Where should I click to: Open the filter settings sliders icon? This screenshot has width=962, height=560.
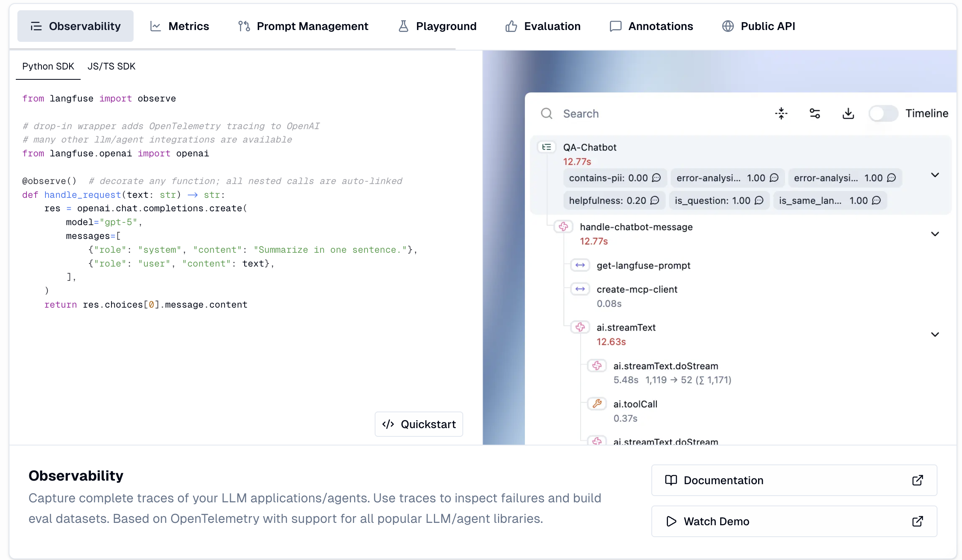pyautogui.click(x=815, y=113)
